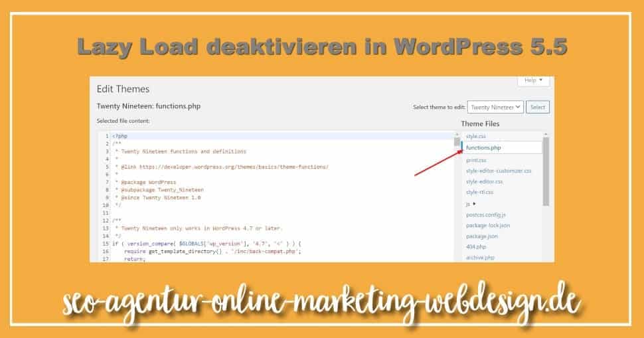This screenshot has height=338, width=644.
Task: Click the Theme Files list scrollbar
Action: click(x=546, y=171)
